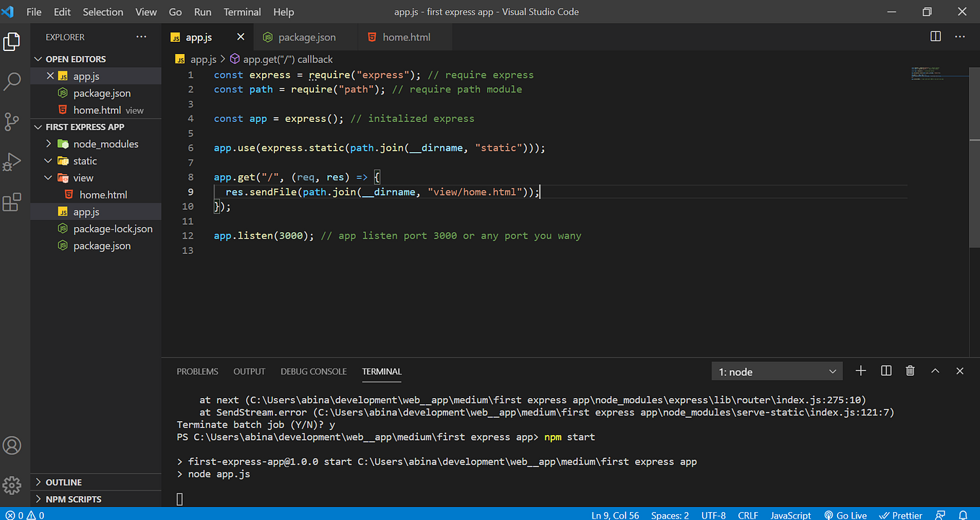Open the Extensions view
The image size is (980, 520).
12,202
